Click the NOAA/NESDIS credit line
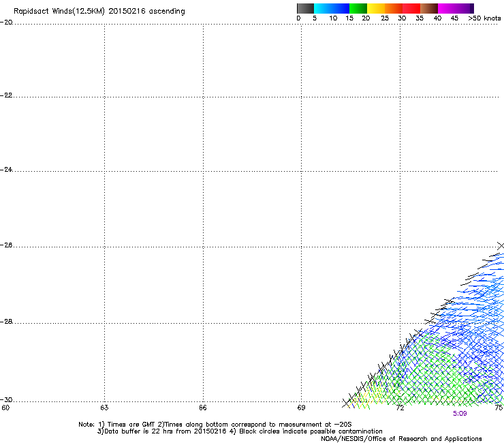Screen dimensions: 504x443 pos(401,439)
